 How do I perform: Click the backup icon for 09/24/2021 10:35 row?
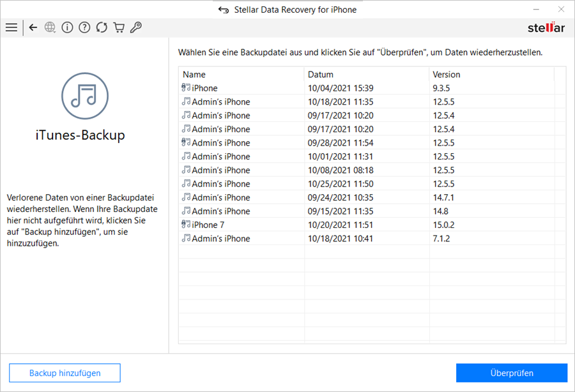click(x=186, y=197)
